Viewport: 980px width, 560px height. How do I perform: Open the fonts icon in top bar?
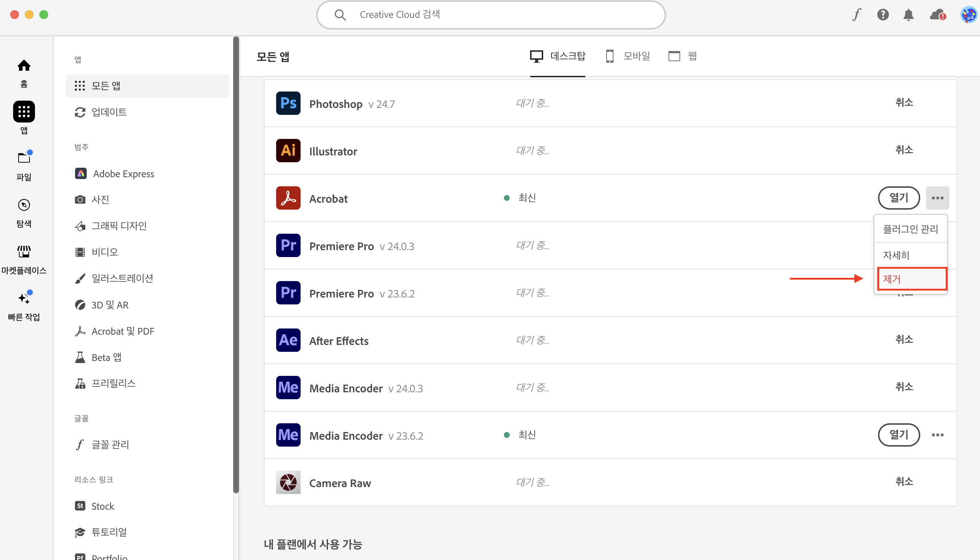click(856, 15)
